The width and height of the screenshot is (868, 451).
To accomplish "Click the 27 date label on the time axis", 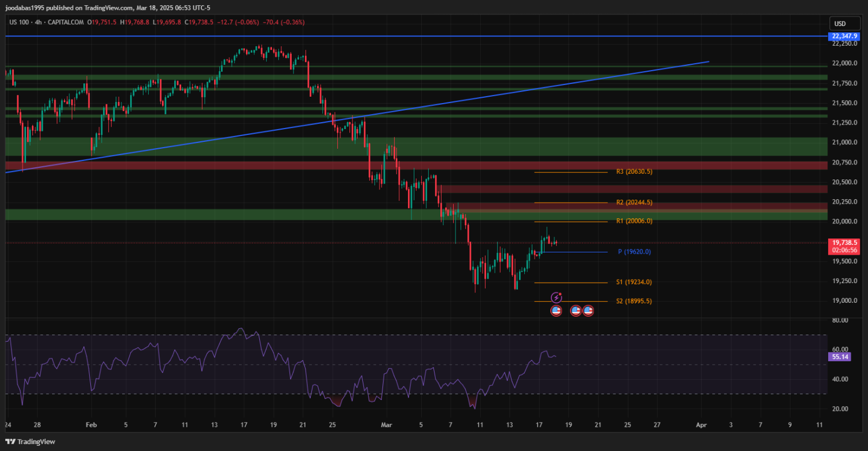I will (x=657, y=425).
